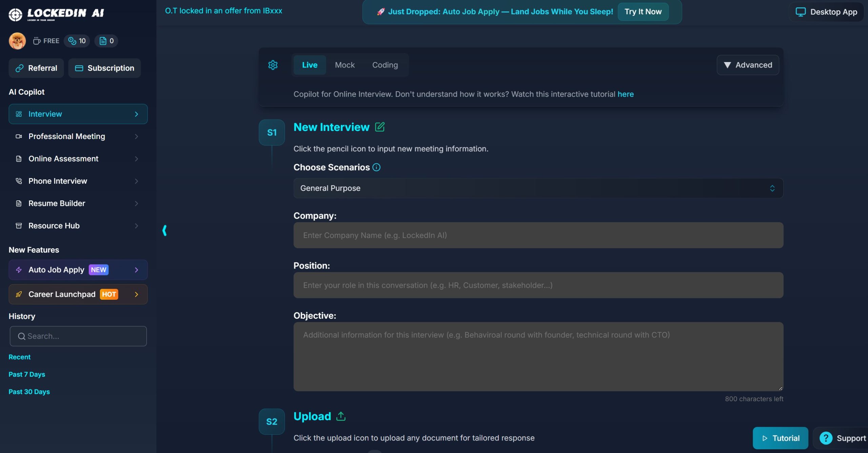
Task: Open the user avatar profile picture
Action: click(17, 41)
